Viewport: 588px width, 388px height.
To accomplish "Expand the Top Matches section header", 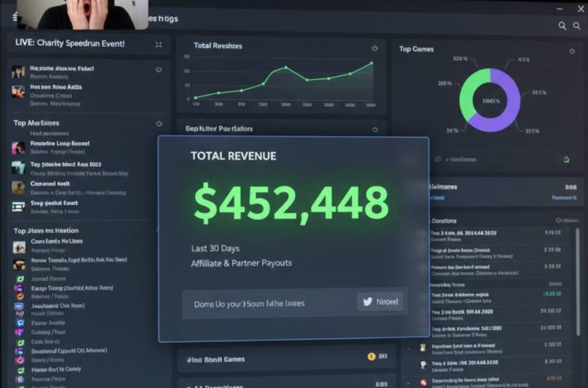I will click(37, 123).
